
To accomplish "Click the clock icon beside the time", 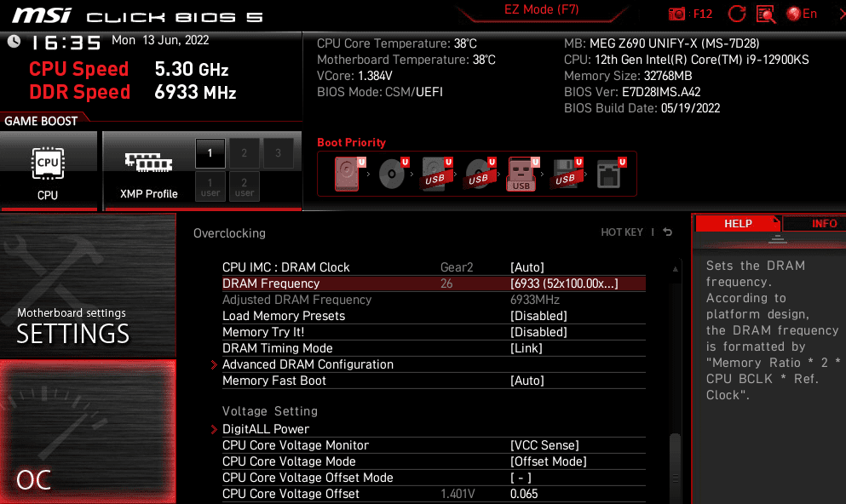I will click(x=14, y=42).
